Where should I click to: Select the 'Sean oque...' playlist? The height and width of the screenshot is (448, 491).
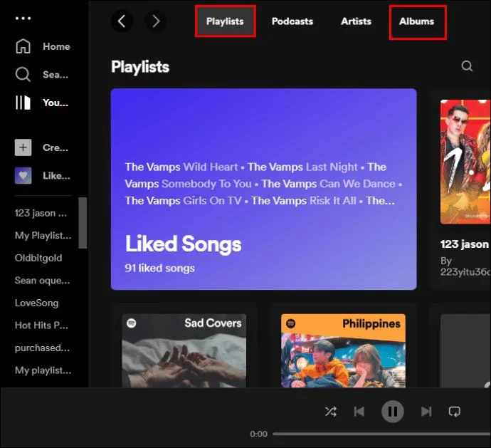pos(42,281)
